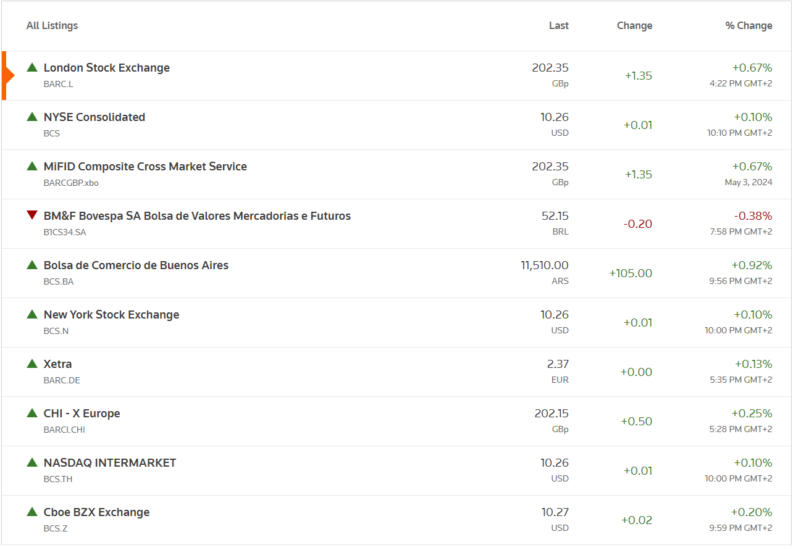Select MiFID Composite Cross Market Service listing

[145, 167]
